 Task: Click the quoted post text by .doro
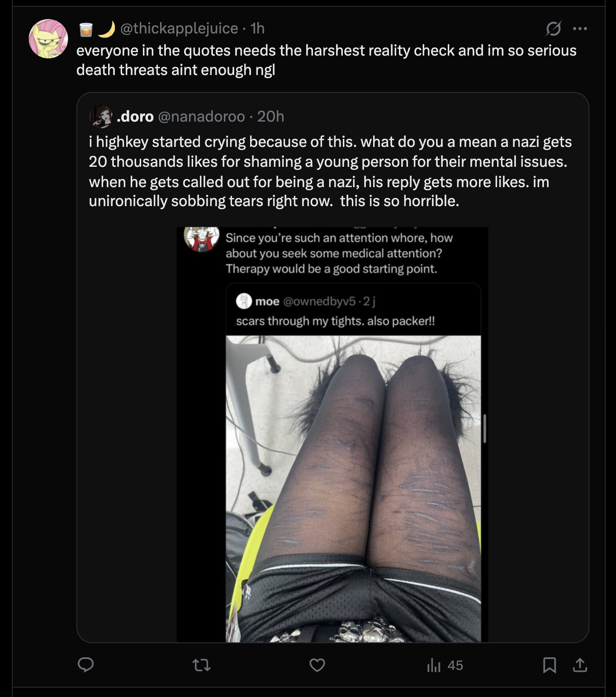331,171
